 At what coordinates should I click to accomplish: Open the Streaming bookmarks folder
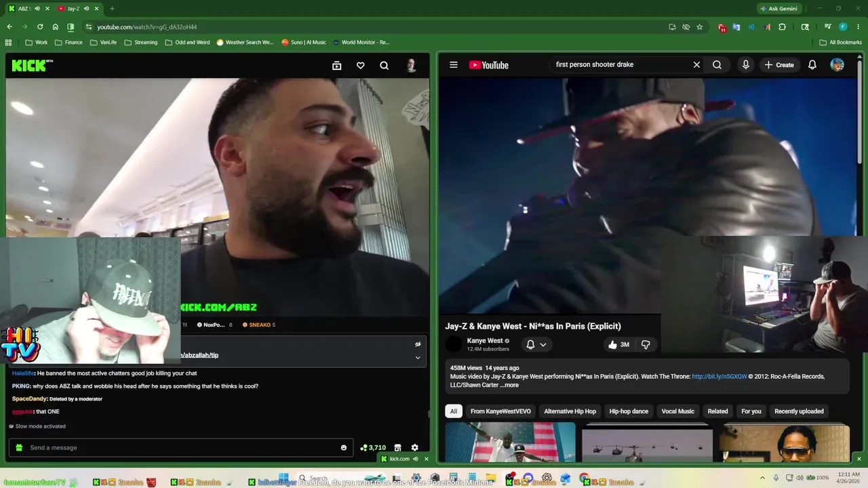[x=140, y=42]
